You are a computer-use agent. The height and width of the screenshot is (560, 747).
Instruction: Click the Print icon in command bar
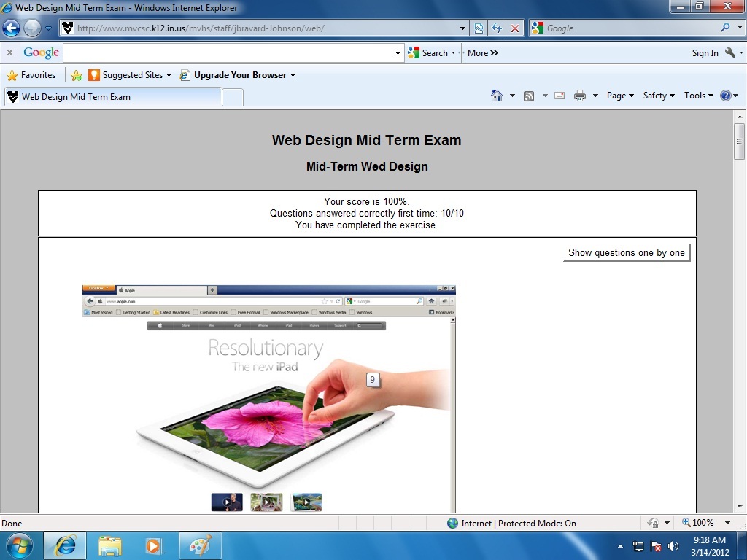point(580,96)
